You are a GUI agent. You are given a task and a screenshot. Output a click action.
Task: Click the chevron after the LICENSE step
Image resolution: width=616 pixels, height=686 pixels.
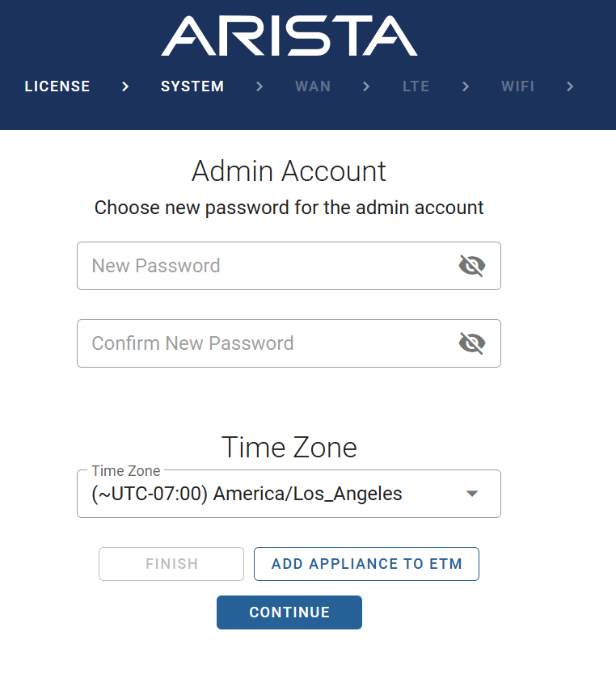[x=125, y=86]
